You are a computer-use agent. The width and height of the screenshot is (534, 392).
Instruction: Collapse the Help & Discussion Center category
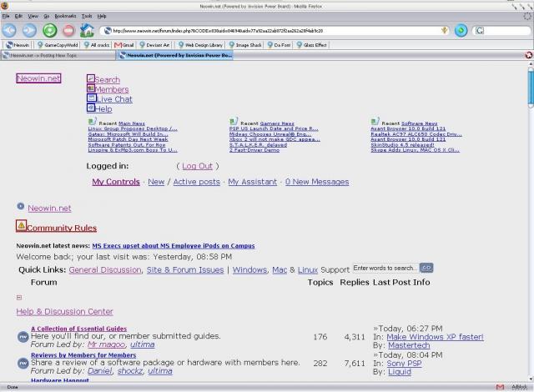click(19, 298)
